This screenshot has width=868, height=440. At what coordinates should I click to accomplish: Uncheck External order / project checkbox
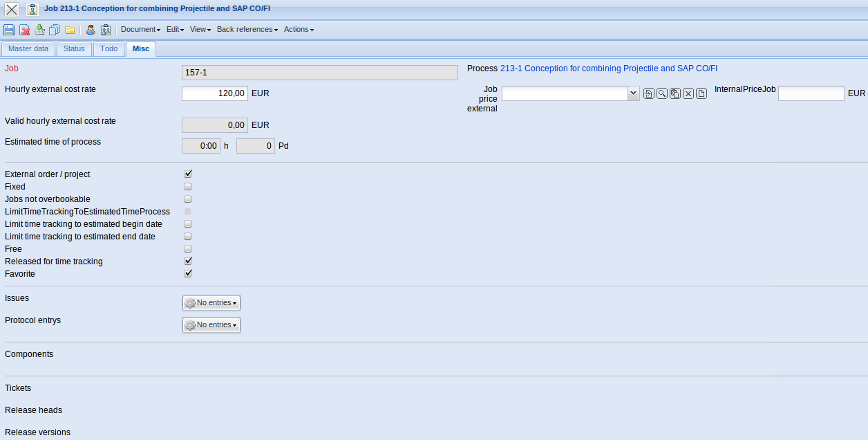pos(188,174)
